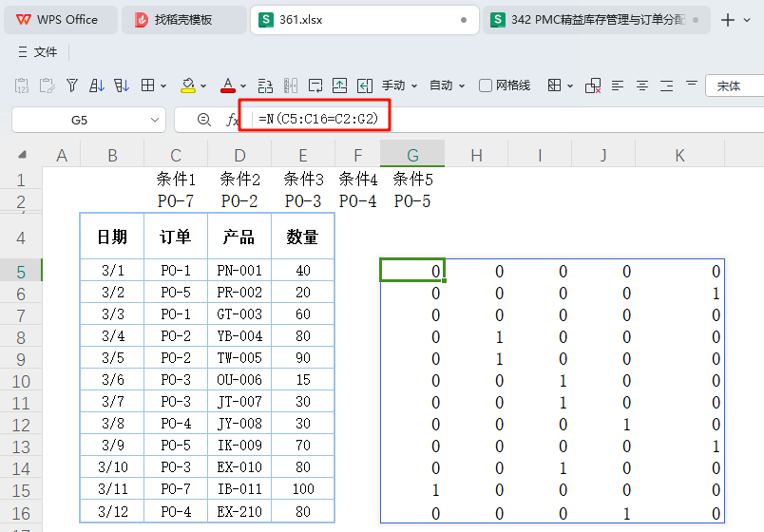Select the YB-004 product cell
Image resolution: width=764 pixels, height=532 pixels.
coord(239,335)
